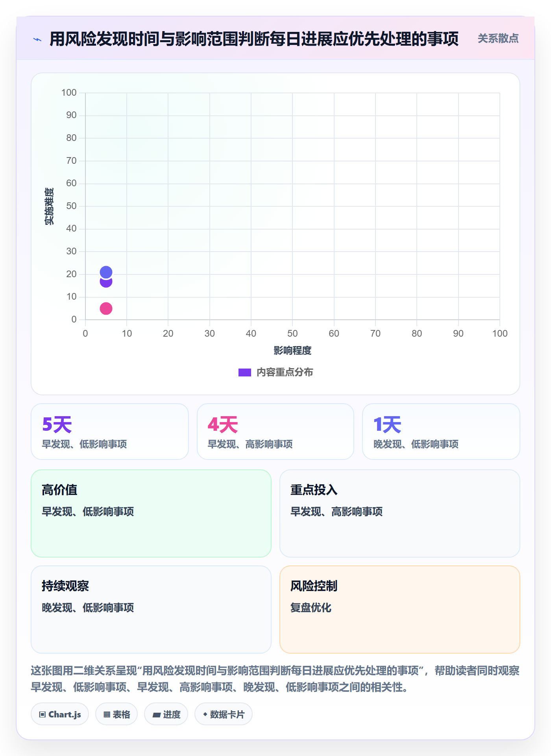Image resolution: width=551 pixels, height=756 pixels.
Task: Open the 1天 stat card
Action: tap(441, 432)
